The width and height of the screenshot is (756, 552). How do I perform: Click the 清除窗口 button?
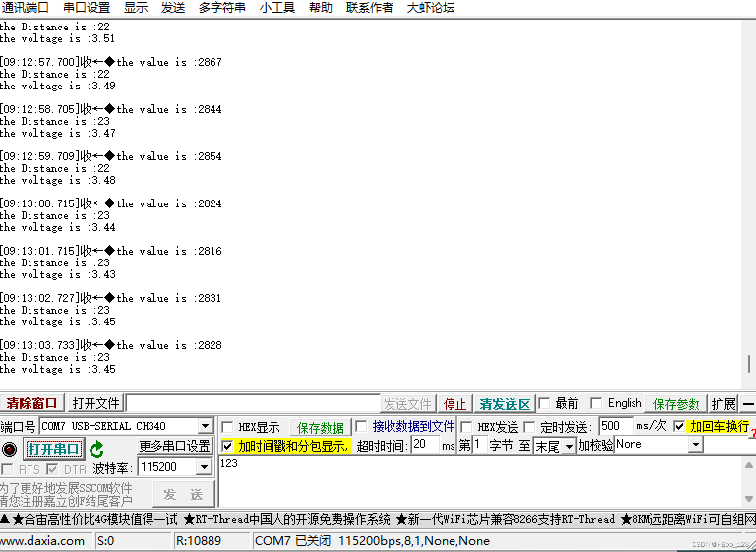(32, 404)
